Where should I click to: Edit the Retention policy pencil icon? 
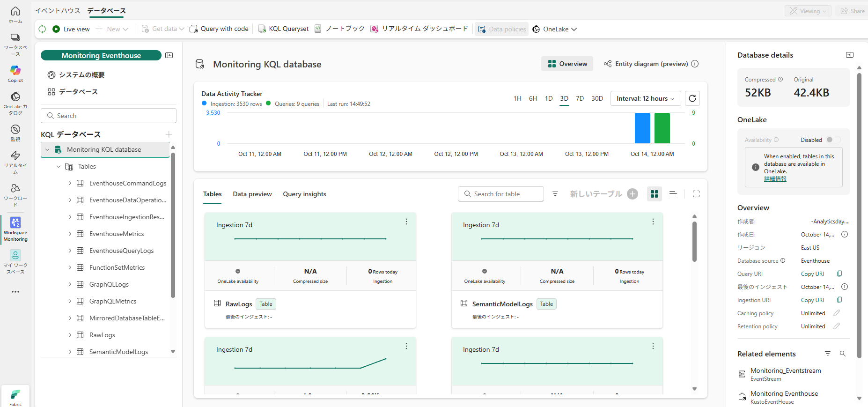[x=837, y=326]
